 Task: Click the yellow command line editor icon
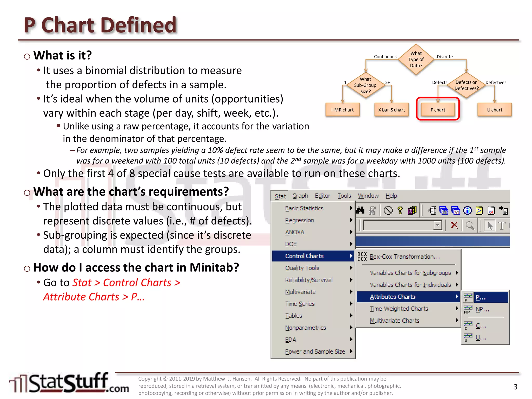click(x=479, y=210)
